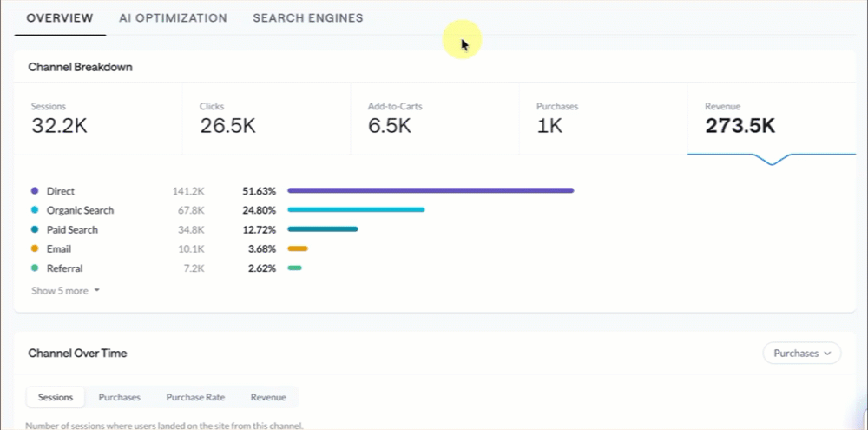
Task: Toggle Sessions view in Channel Over Time
Action: pyautogui.click(x=56, y=397)
